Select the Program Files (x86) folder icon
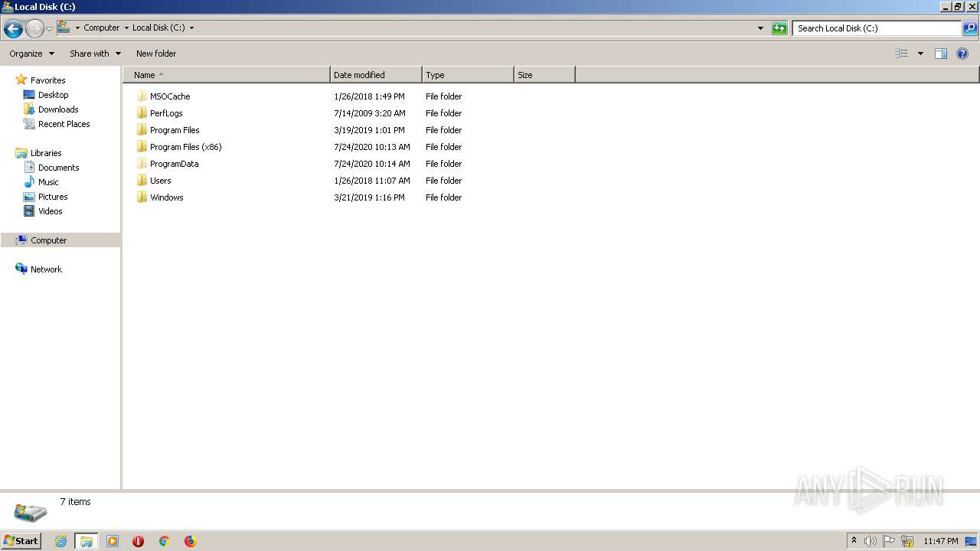The image size is (980, 551). click(x=142, y=147)
